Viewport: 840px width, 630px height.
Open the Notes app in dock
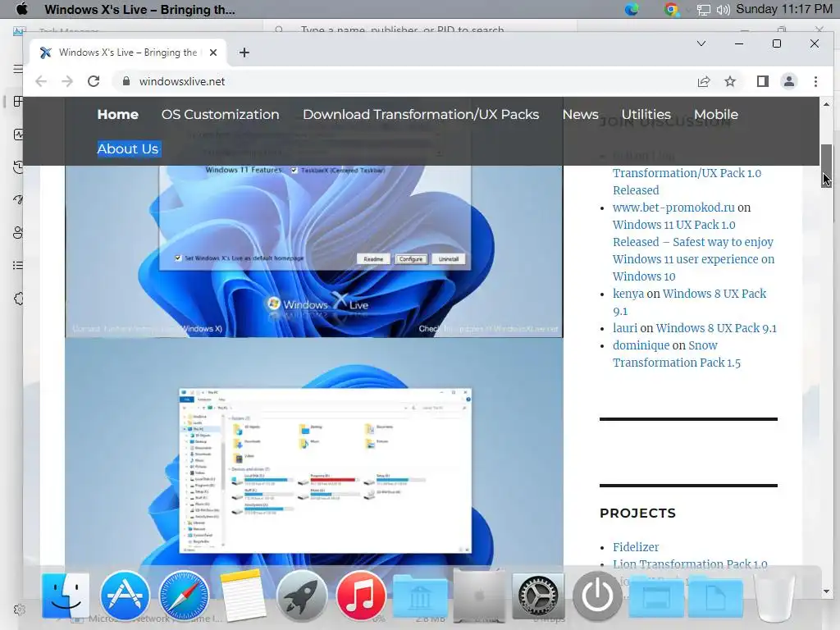coord(243,596)
